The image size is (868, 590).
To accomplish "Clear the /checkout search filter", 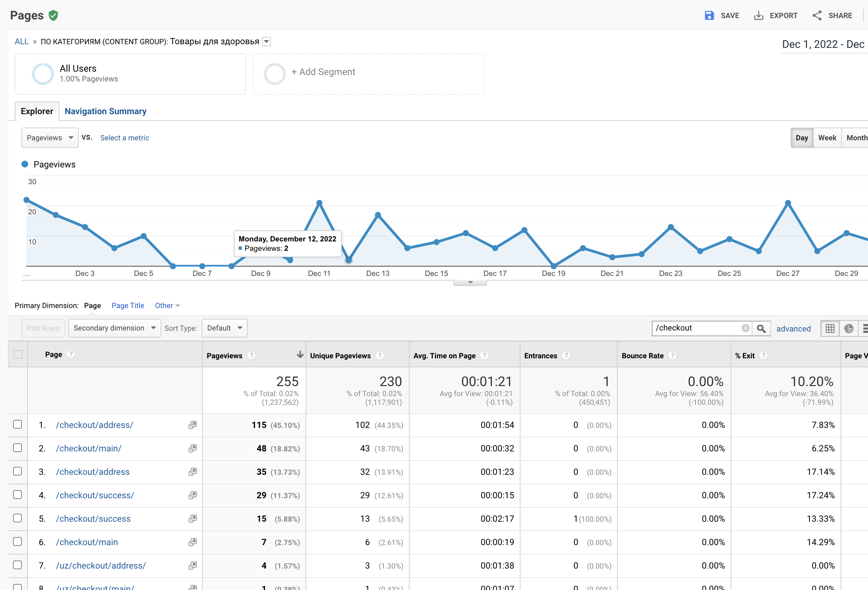I will tap(745, 328).
